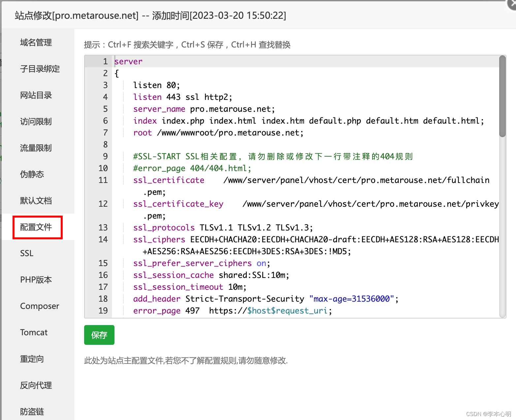This screenshot has height=420, width=516.
Task: Switch to 子目录绑定 section
Action: click(x=40, y=69)
